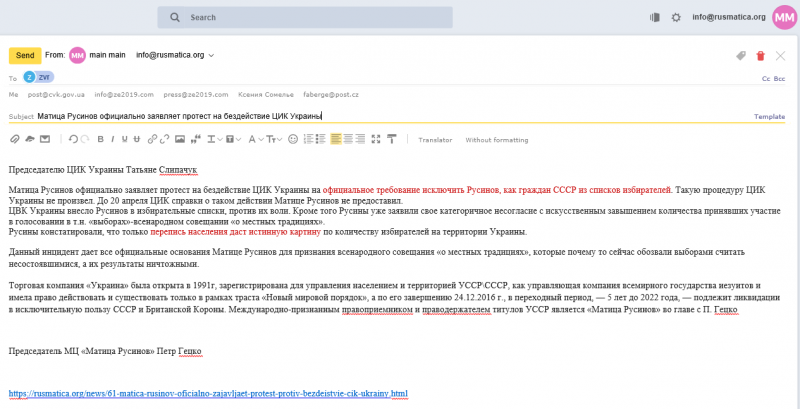This screenshot has height=409, width=800.
Task: Undo the last edit
Action: click(73, 139)
